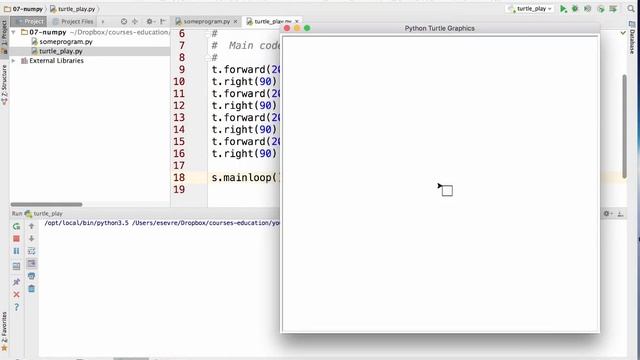Screen dimensions: 640x360
Task: Open the 1: Project side tool tab
Action: [4, 36]
